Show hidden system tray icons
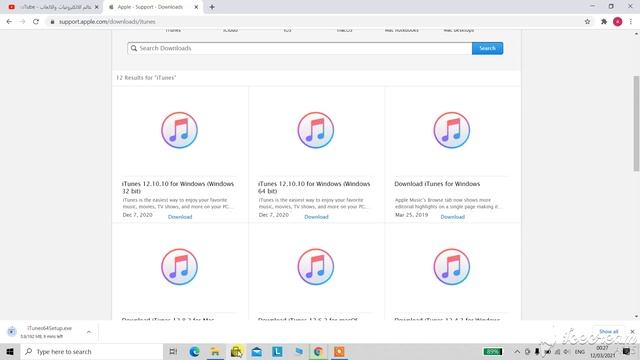Image resolution: width=640 pixels, height=360 pixels. coord(517,351)
